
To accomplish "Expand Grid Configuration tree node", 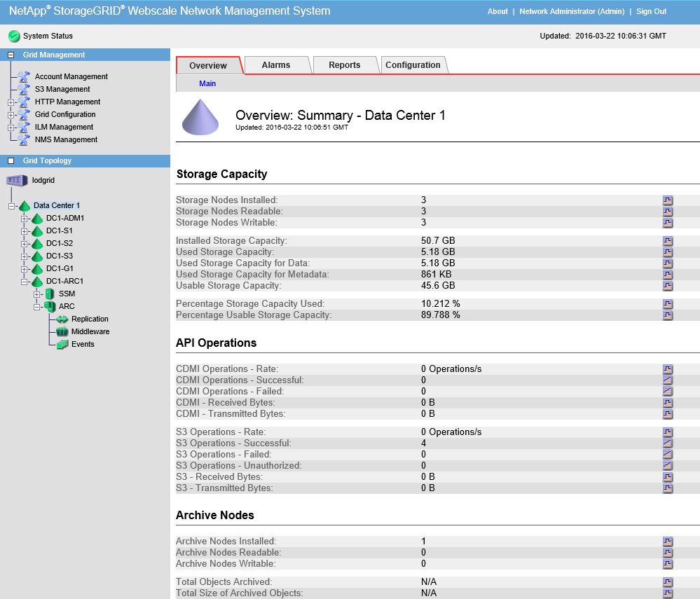I will (x=11, y=115).
